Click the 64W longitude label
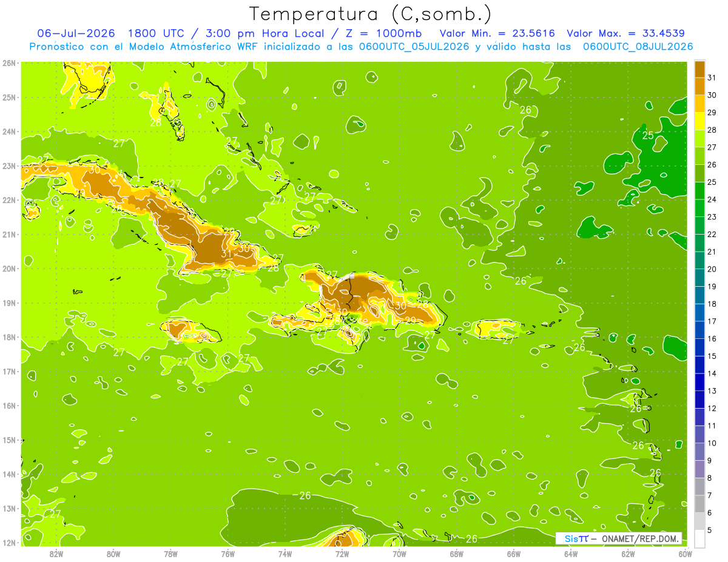 571,554
